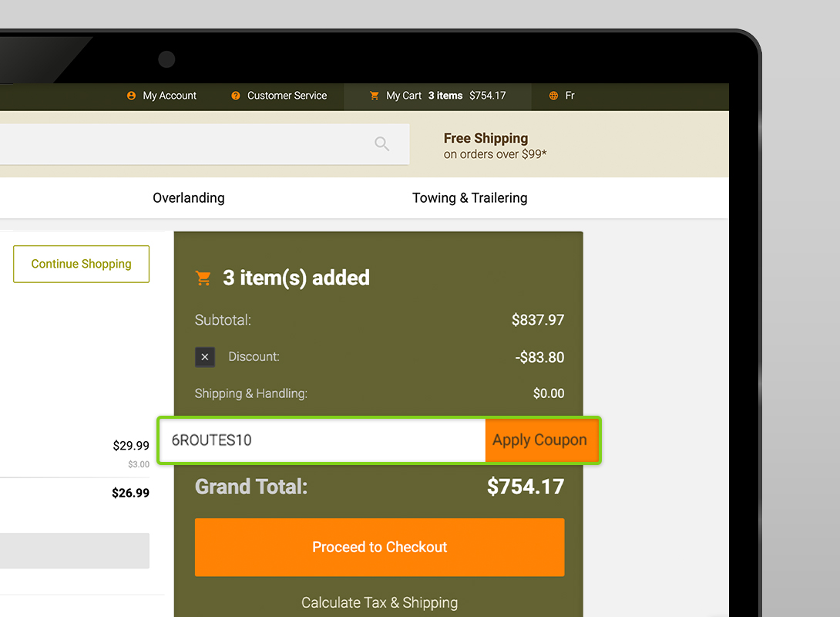Image resolution: width=840 pixels, height=617 pixels.
Task: Switch site language to Fr
Action: pos(570,96)
